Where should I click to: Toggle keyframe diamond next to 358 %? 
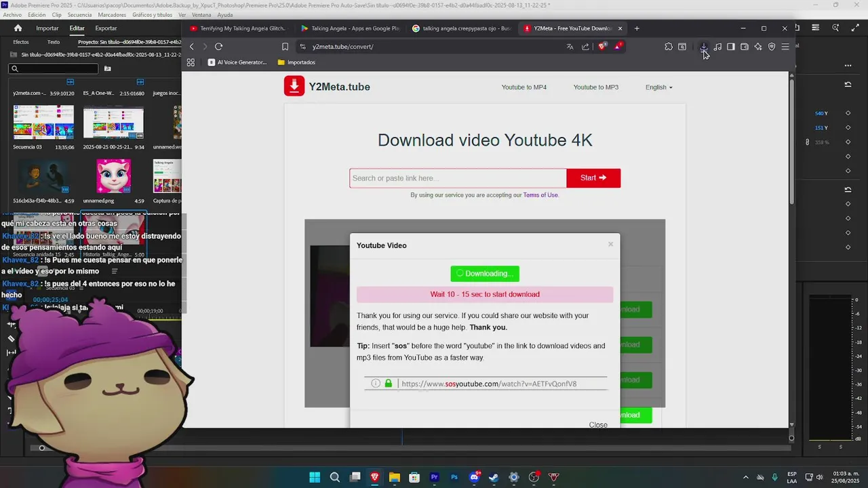(848, 142)
